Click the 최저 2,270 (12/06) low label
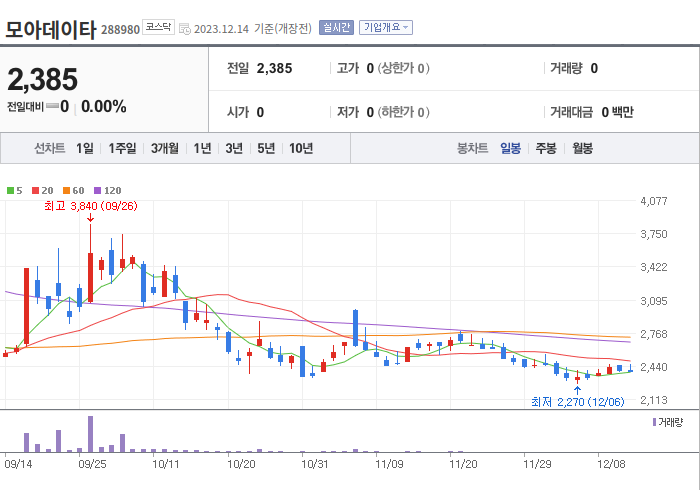Image resolution: width=700 pixels, height=490 pixels. tap(577, 402)
